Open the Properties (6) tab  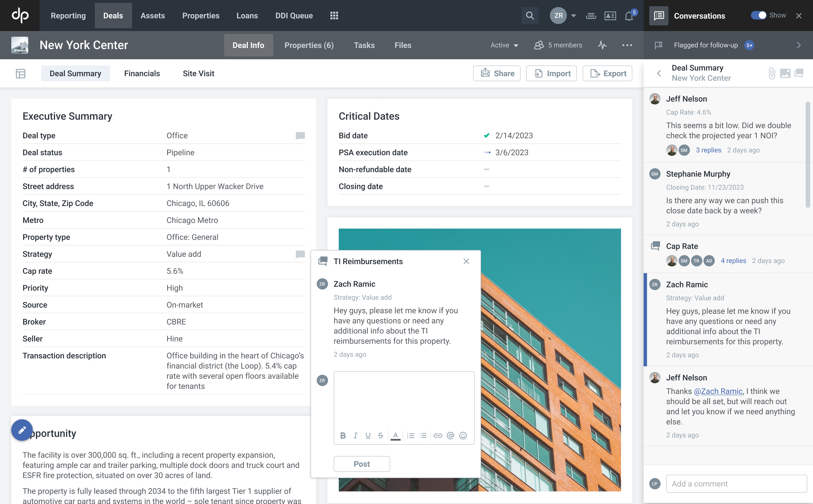[x=309, y=45]
